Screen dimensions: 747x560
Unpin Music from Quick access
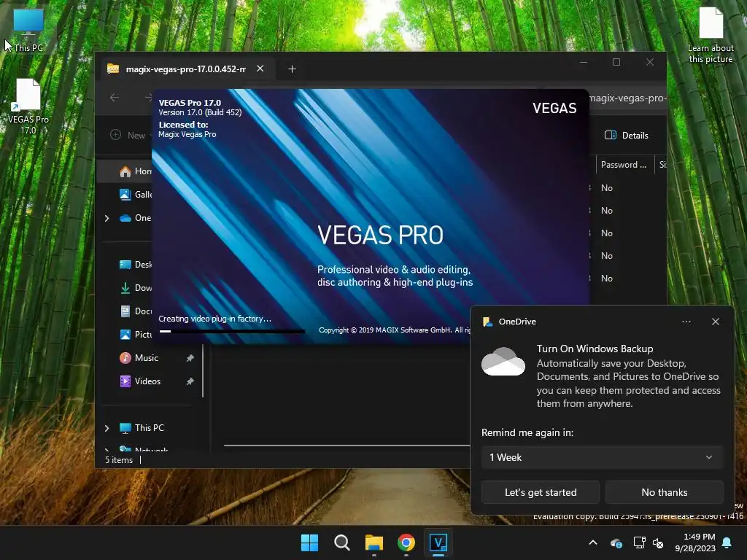[190, 357]
